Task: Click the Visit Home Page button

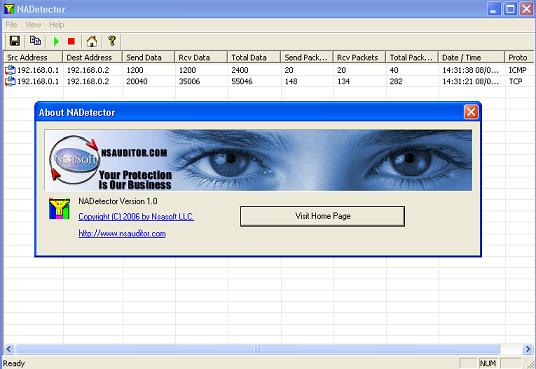Action: [322, 216]
